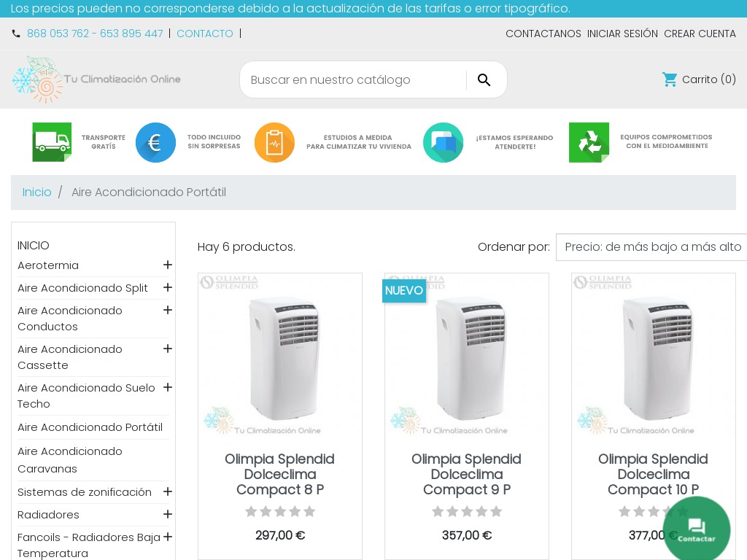Image resolution: width=747 pixels, height=560 pixels.
Task: Open Aire Acondicionado Portátil in sidebar
Action: coord(90,427)
